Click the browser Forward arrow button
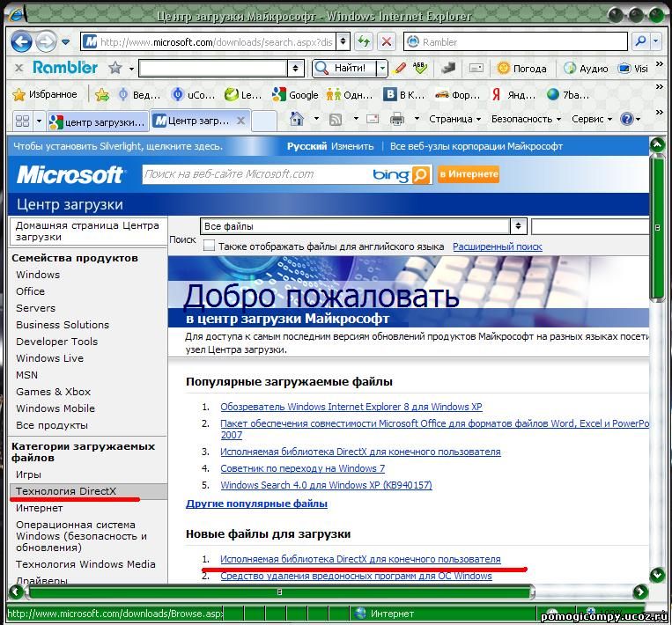This screenshot has height=625, width=672. click(46, 42)
